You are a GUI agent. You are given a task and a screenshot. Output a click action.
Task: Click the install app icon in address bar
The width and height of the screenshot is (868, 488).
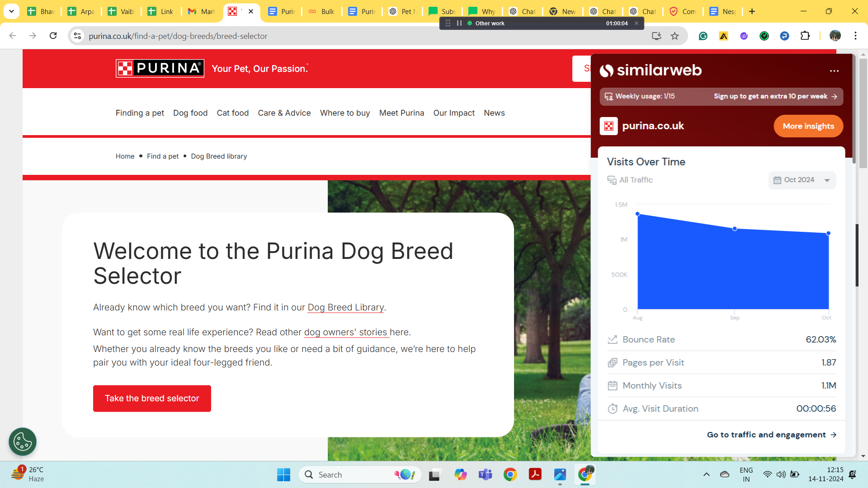(656, 36)
